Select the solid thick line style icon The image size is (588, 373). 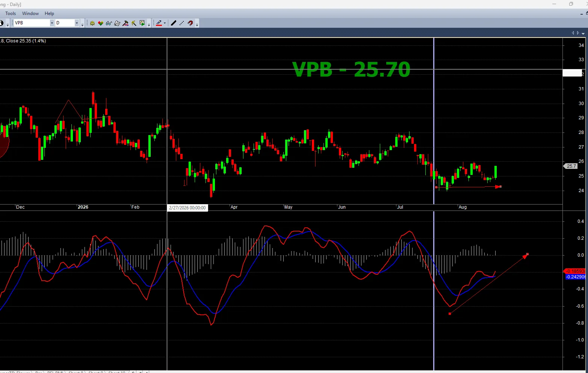tap(173, 23)
